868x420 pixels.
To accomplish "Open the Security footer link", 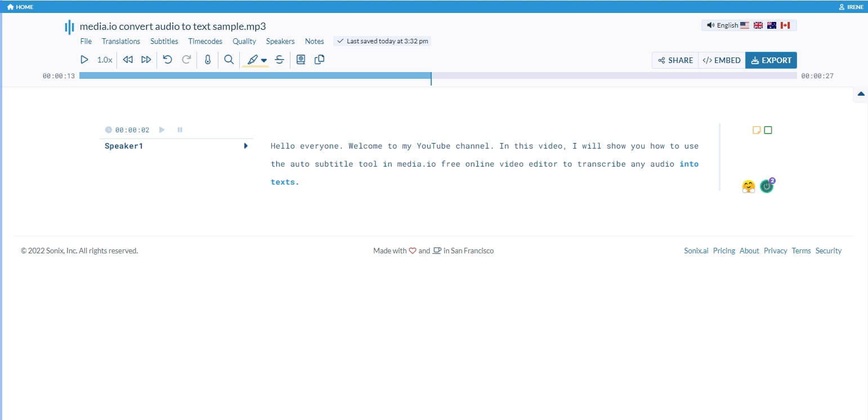I will 829,251.
